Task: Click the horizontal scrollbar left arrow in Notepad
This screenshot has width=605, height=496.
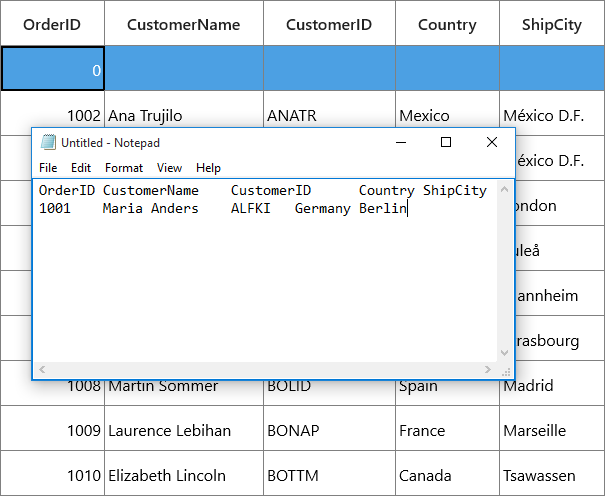Action: [x=42, y=369]
